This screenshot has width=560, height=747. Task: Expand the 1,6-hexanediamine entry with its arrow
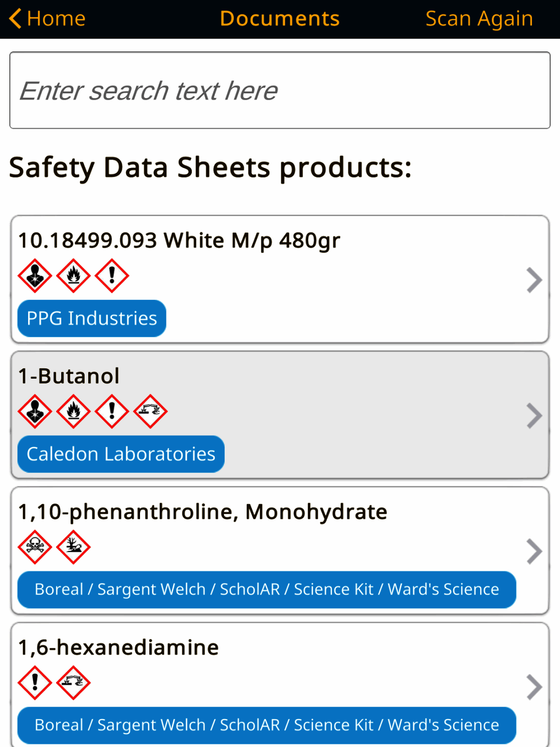pyautogui.click(x=535, y=687)
